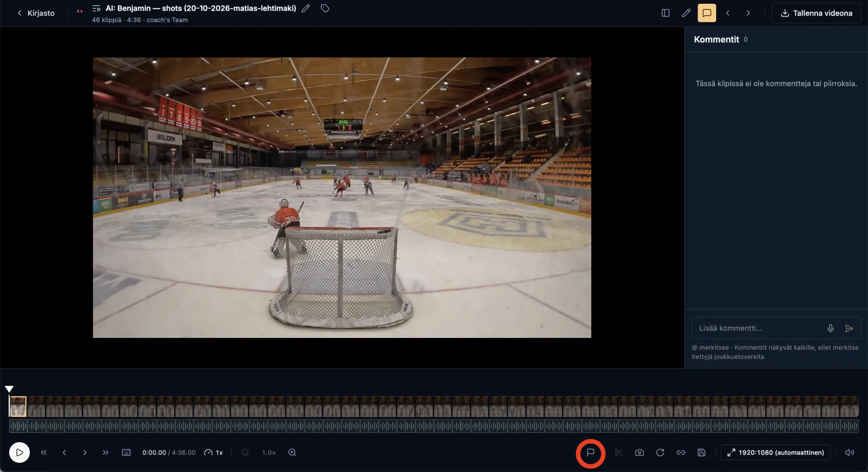Click the video frame showing the hockey rink

point(342,197)
